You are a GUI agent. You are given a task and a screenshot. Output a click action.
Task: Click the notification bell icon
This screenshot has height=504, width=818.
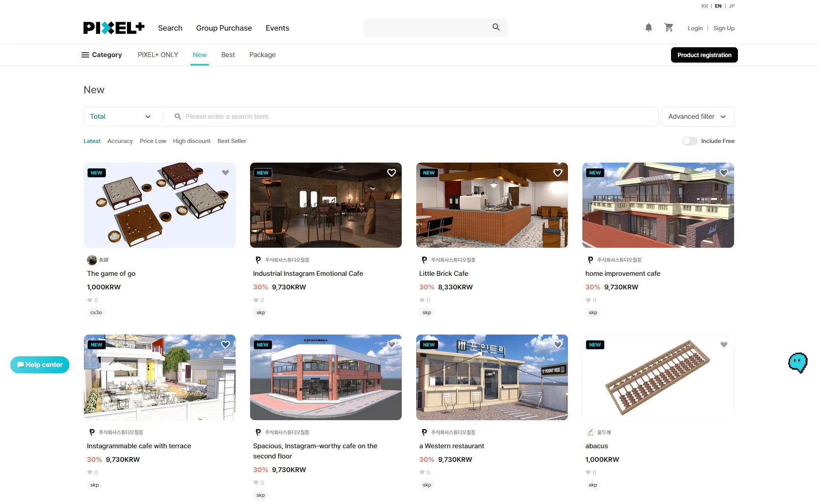(648, 28)
